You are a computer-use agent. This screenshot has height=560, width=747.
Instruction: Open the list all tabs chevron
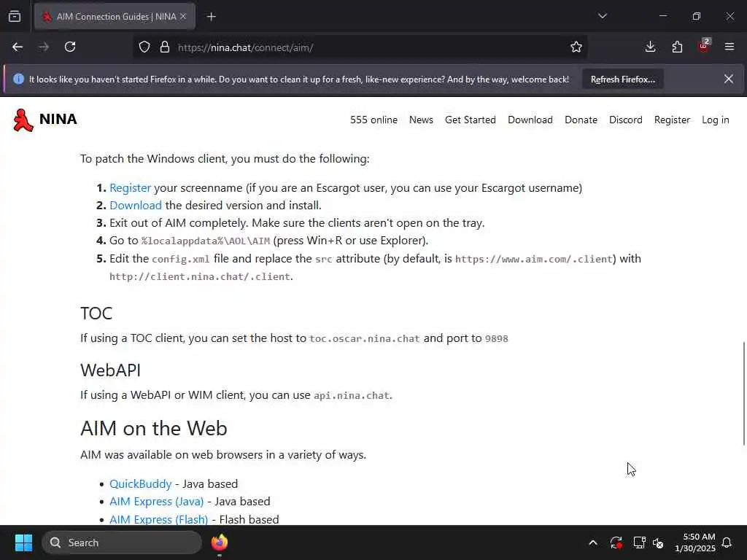pyautogui.click(x=603, y=16)
